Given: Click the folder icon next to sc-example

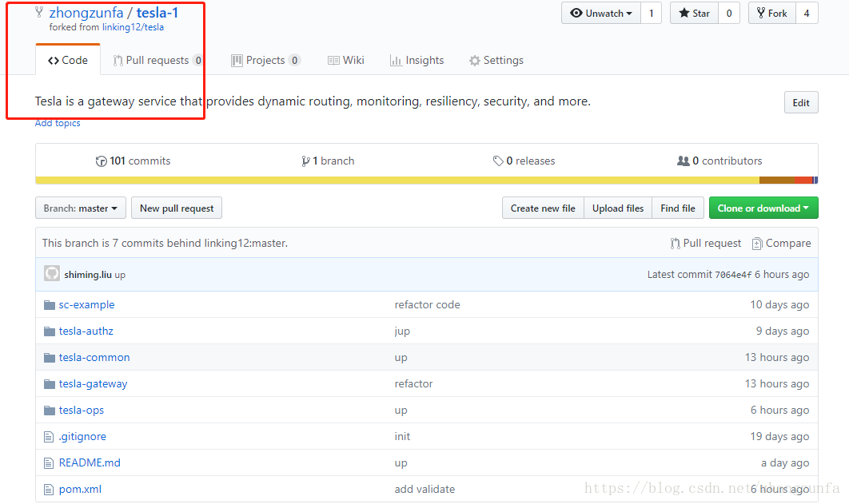Looking at the screenshot, I should click(x=50, y=305).
